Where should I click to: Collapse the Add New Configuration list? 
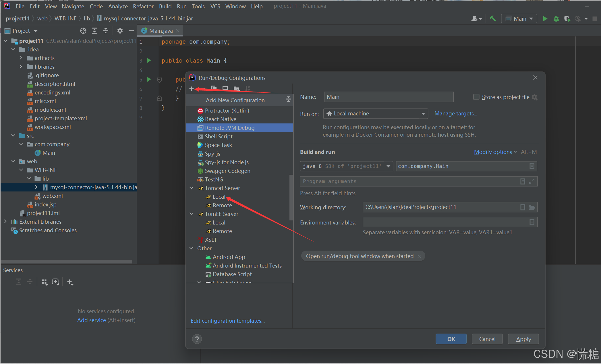[x=288, y=100]
